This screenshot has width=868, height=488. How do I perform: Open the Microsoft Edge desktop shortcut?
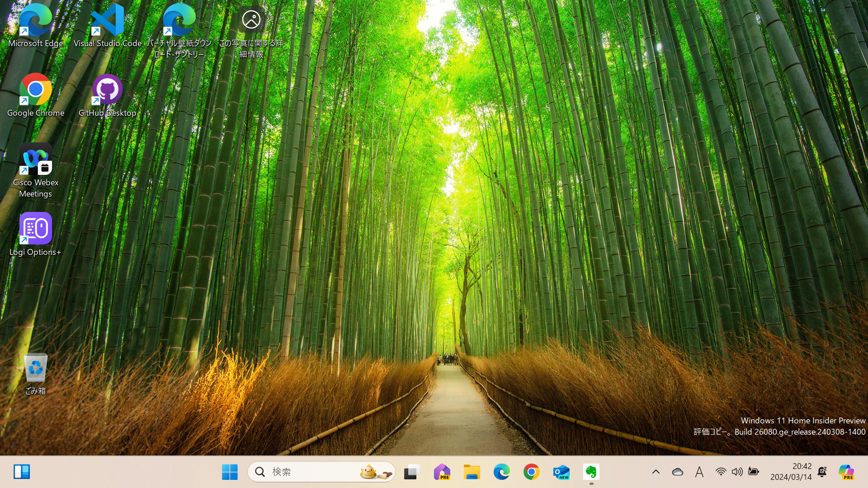point(35,26)
